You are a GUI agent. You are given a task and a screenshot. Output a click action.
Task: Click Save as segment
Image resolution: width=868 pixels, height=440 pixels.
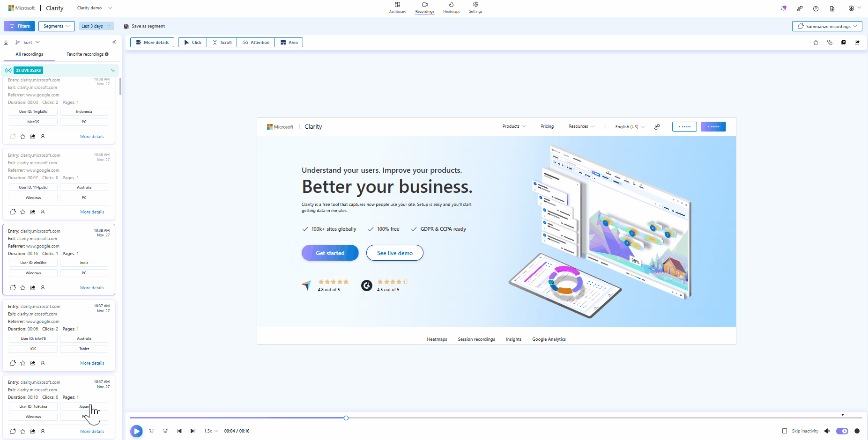144,26
